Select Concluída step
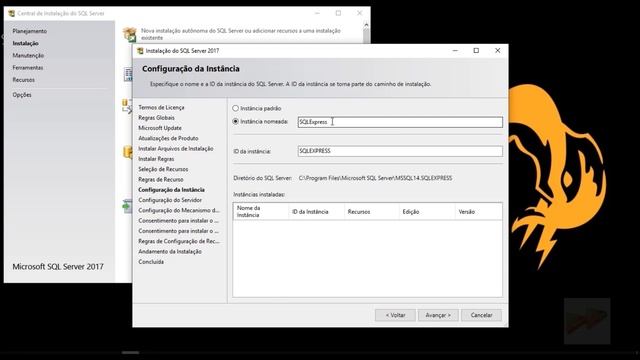The image size is (640, 360). coord(151,262)
